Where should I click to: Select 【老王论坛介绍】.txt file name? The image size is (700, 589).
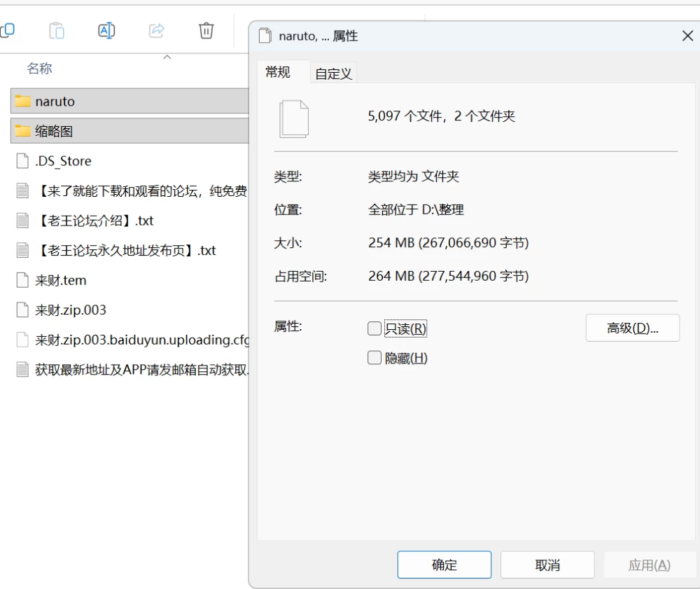click(x=94, y=221)
